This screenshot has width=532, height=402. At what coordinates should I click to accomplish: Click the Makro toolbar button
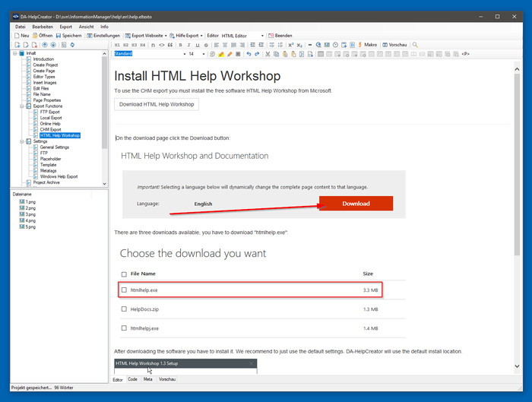coord(367,45)
